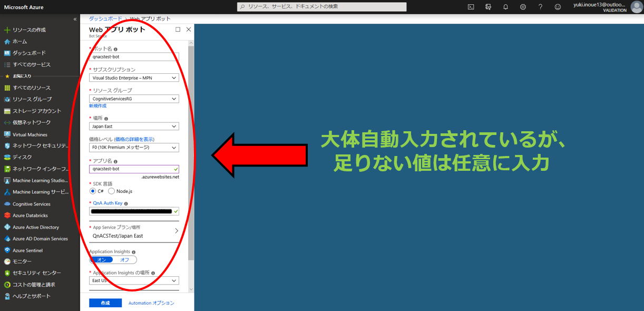The width and height of the screenshot is (644, 311).
Task: Close the Web アプリ ボット blade
Action: [x=189, y=30]
